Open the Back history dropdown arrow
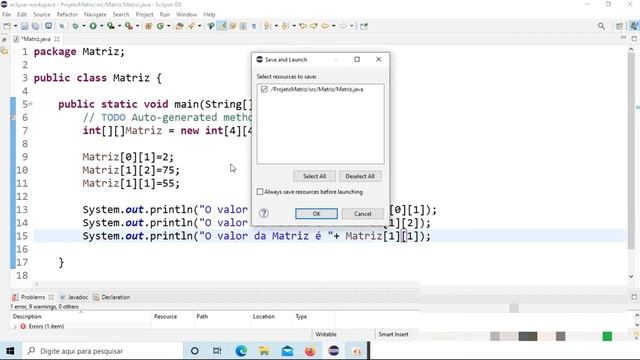Screen dimensions: 640x360 click(334, 26)
